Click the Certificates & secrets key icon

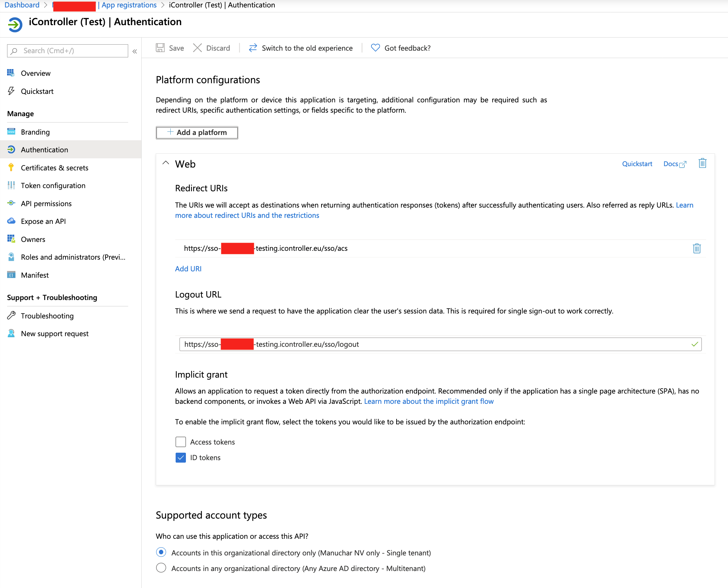[x=11, y=168]
